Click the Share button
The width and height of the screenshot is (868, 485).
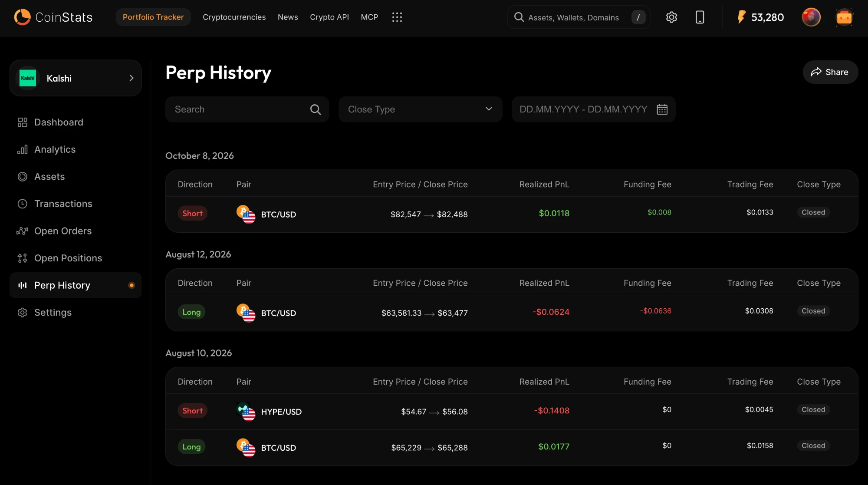(x=830, y=72)
